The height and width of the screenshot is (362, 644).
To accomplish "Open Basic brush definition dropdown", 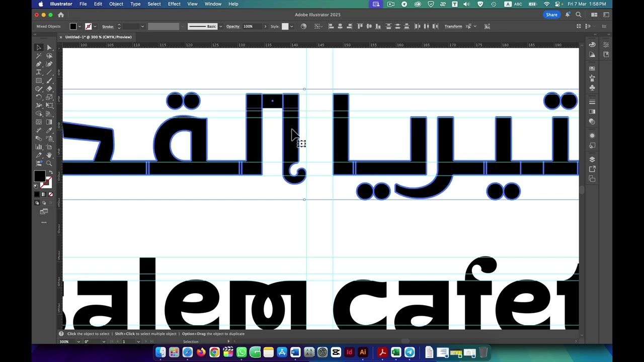I will tap(220, 26).
